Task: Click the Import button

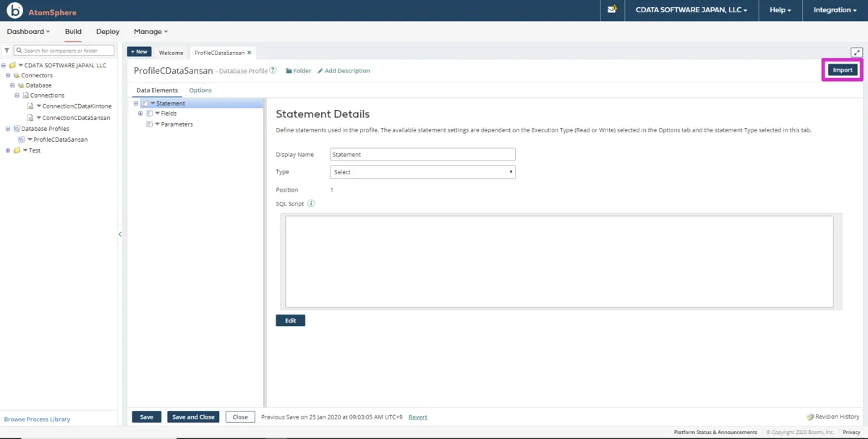Action: (x=843, y=70)
